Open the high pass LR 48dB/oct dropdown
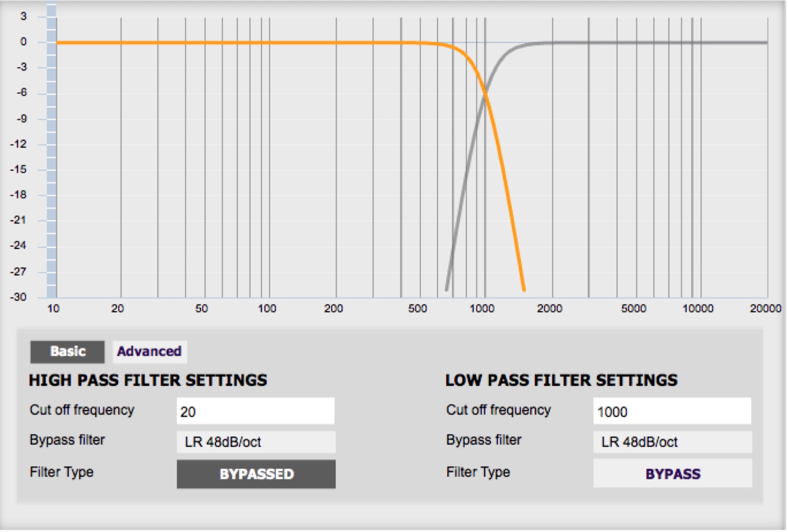Image resolution: width=788 pixels, height=532 pixels. coord(256,442)
